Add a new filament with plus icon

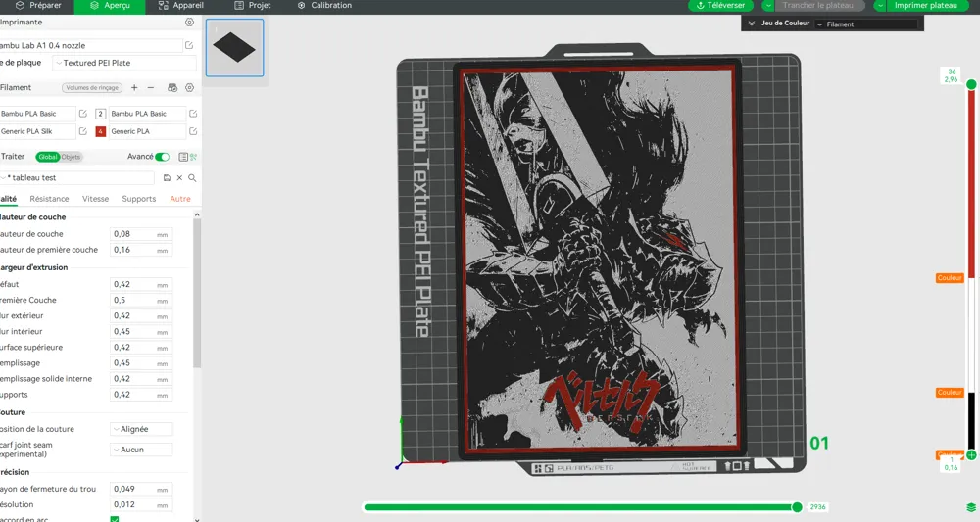134,88
